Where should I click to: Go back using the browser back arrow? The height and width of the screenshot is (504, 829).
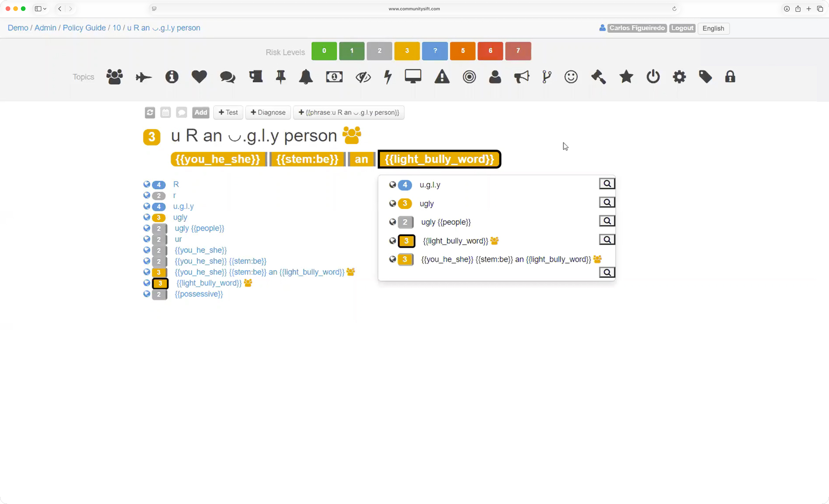[x=60, y=9]
